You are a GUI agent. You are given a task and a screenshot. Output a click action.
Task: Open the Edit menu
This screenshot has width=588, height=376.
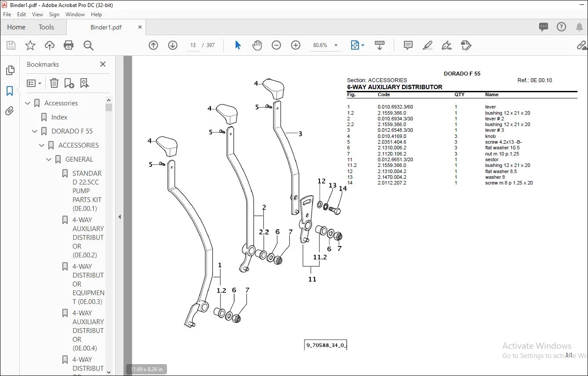coord(22,14)
